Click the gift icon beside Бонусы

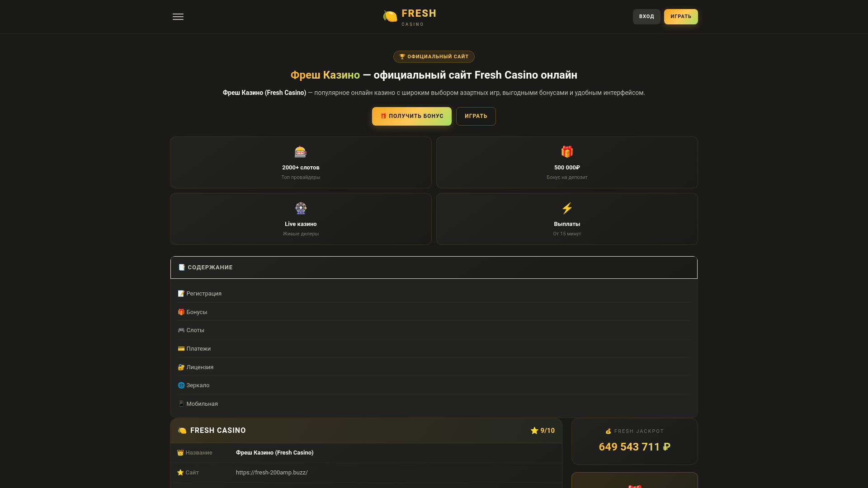(181, 312)
